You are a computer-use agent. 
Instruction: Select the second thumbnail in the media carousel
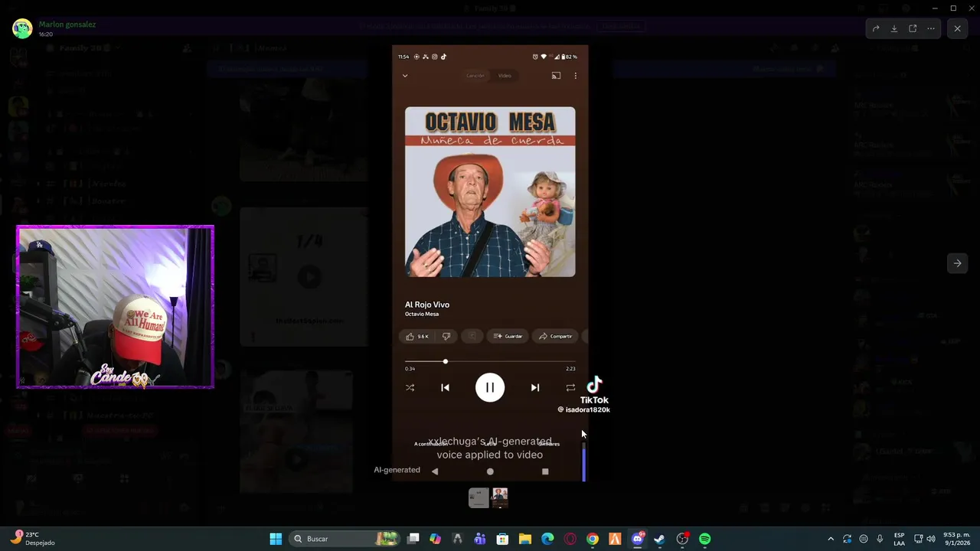point(500,498)
